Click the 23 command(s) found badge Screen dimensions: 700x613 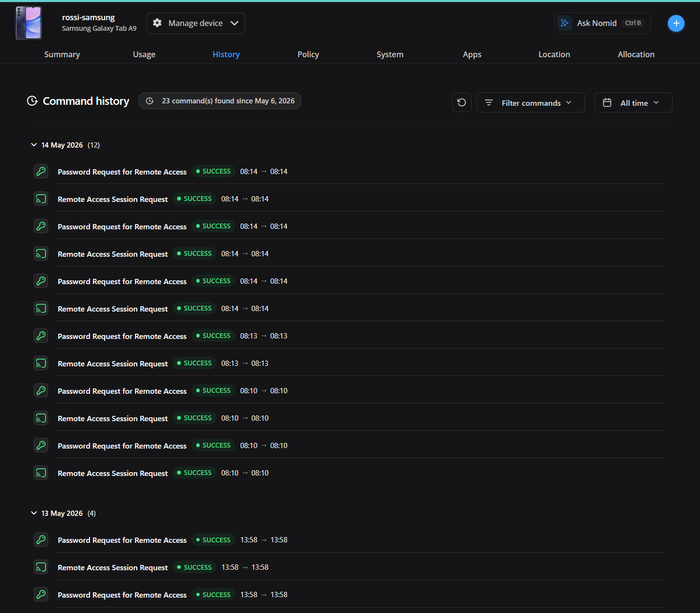[220, 101]
